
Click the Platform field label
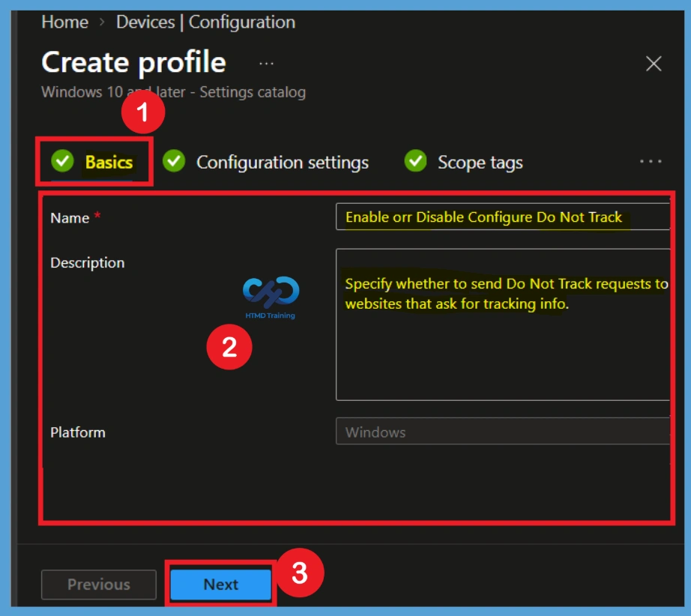[x=77, y=432]
